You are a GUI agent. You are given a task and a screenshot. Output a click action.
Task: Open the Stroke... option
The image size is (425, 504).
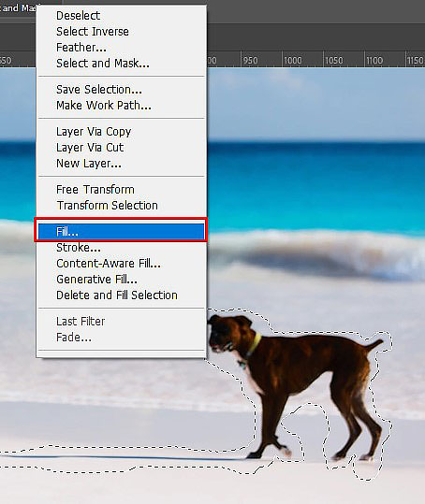click(121, 248)
